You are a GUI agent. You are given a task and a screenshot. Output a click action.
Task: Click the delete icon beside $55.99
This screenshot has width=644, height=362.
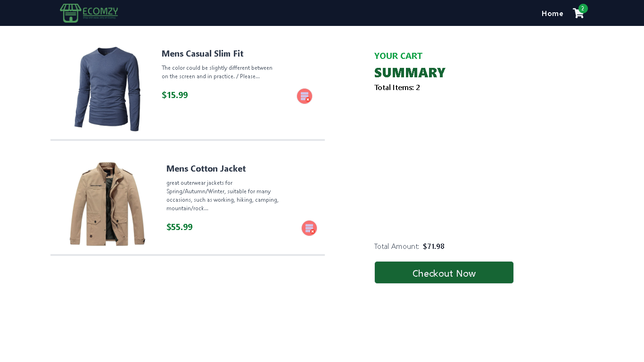coord(309,228)
